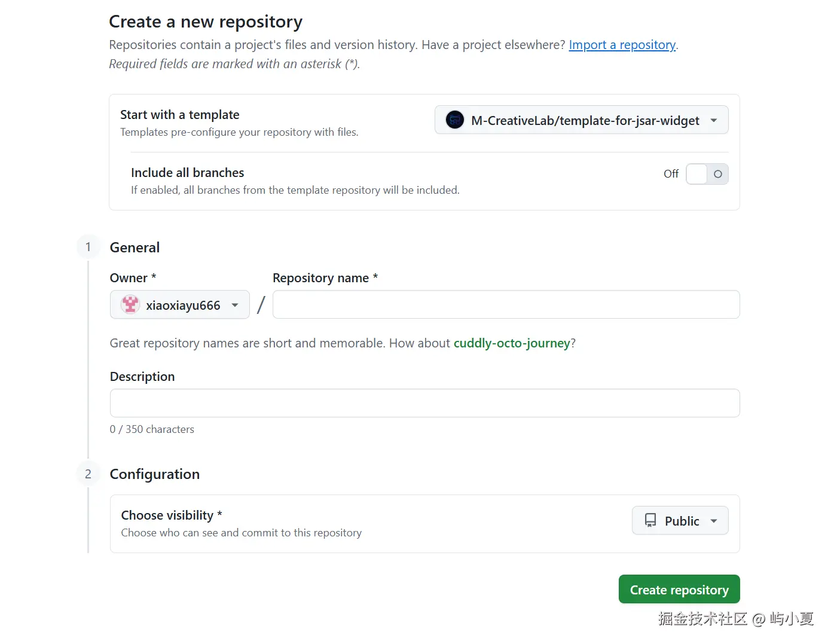Click the step 2 Configuration marker
Screen dimensions: 831x644
click(x=88, y=474)
